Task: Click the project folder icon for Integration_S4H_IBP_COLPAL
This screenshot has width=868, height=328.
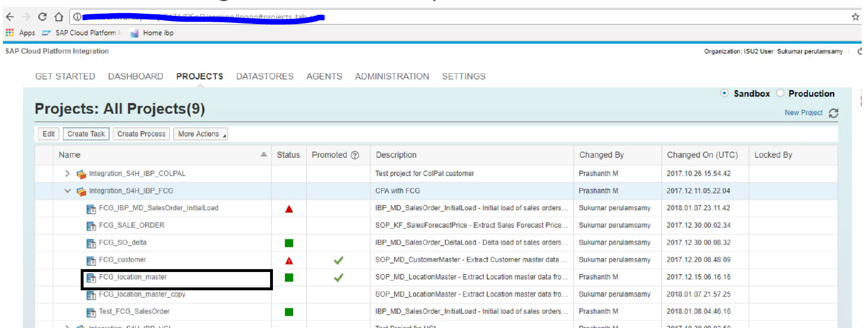Action: [x=81, y=174]
